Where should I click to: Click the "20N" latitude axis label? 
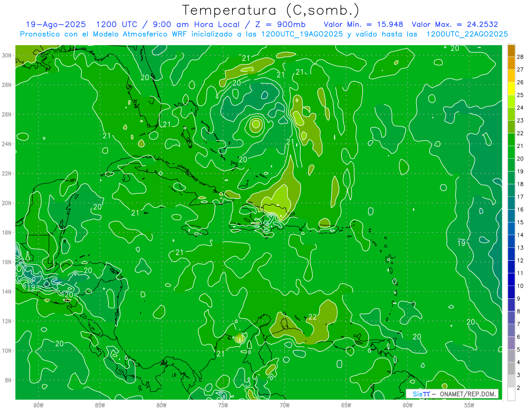(x=8, y=203)
